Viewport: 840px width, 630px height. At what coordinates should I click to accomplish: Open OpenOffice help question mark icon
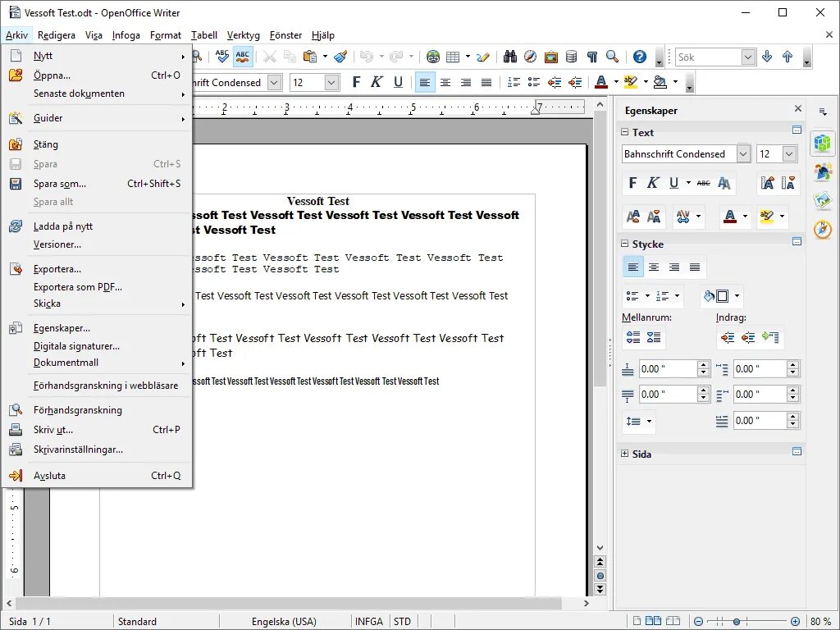(x=640, y=57)
